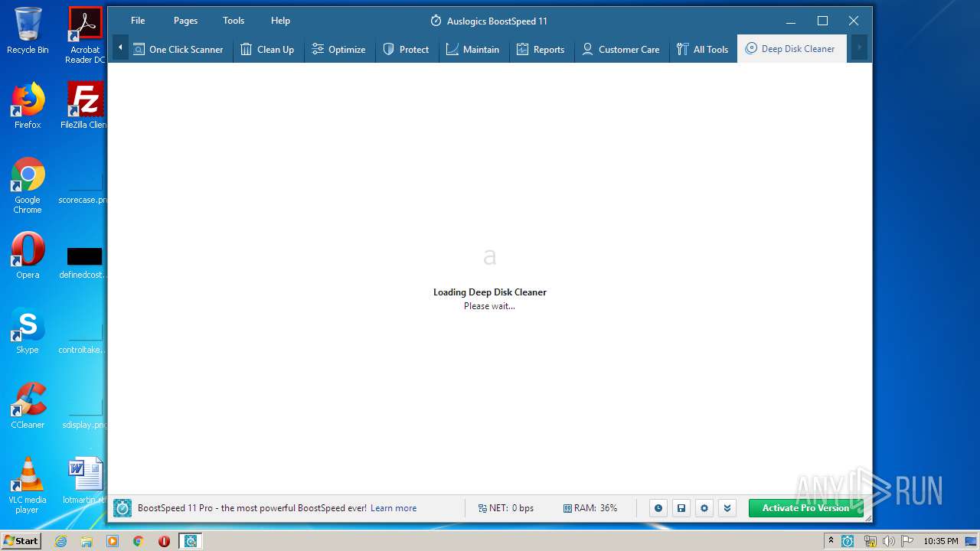Screen dimensions: 980x551
Task: Open settings gear icon in status bar
Action: 704,508
